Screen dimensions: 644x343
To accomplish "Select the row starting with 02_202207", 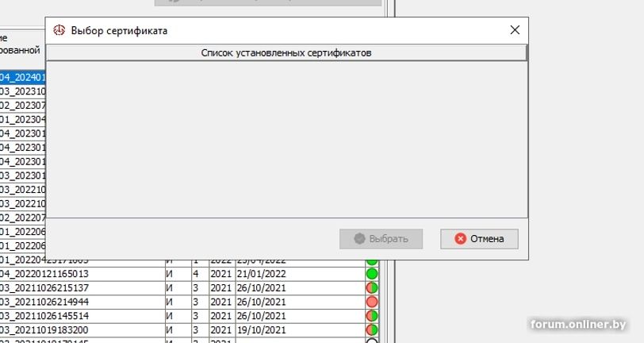I will (x=22, y=218).
